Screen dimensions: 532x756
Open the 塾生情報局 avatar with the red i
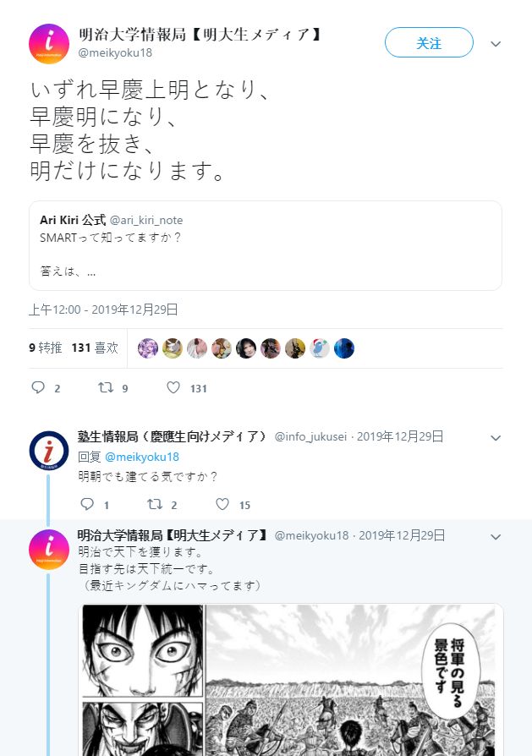click(49, 452)
